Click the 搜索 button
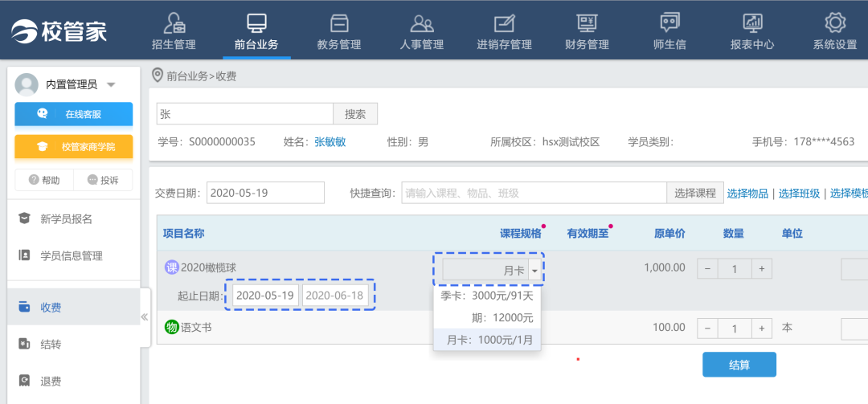Screen dimensions: 868x404 point(354,114)
